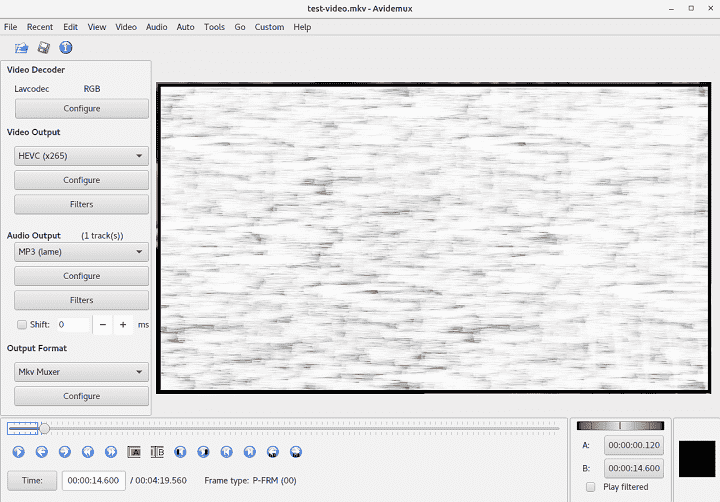Open the Edit menu
The height and width of the screenshot is (502, 720).
tap(70, 27)
